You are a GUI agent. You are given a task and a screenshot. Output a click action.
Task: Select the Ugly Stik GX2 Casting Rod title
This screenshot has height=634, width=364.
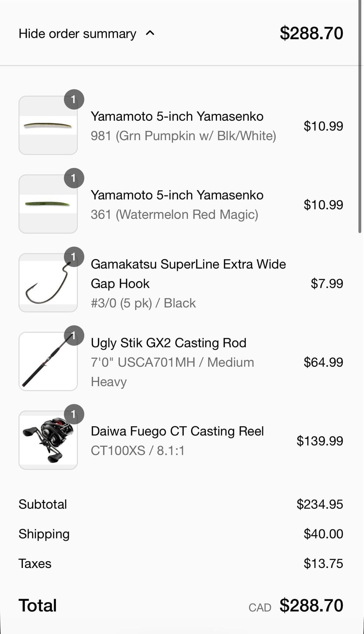169,343
